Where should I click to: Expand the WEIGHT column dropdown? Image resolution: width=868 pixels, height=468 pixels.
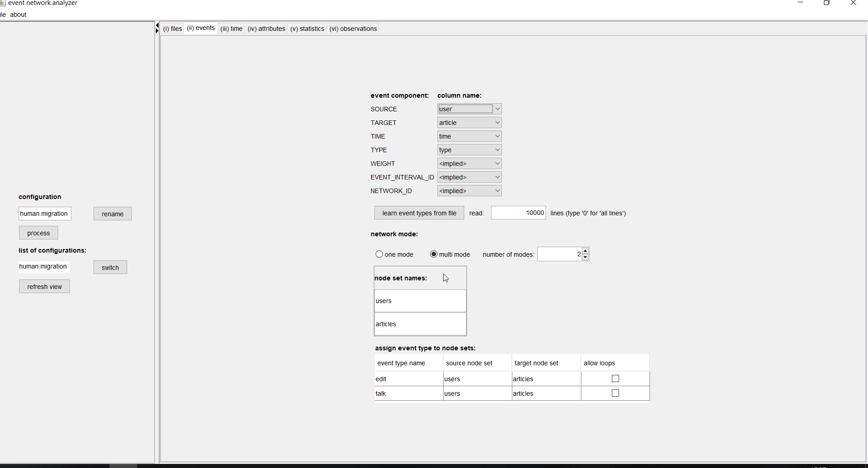click(497, 164)
